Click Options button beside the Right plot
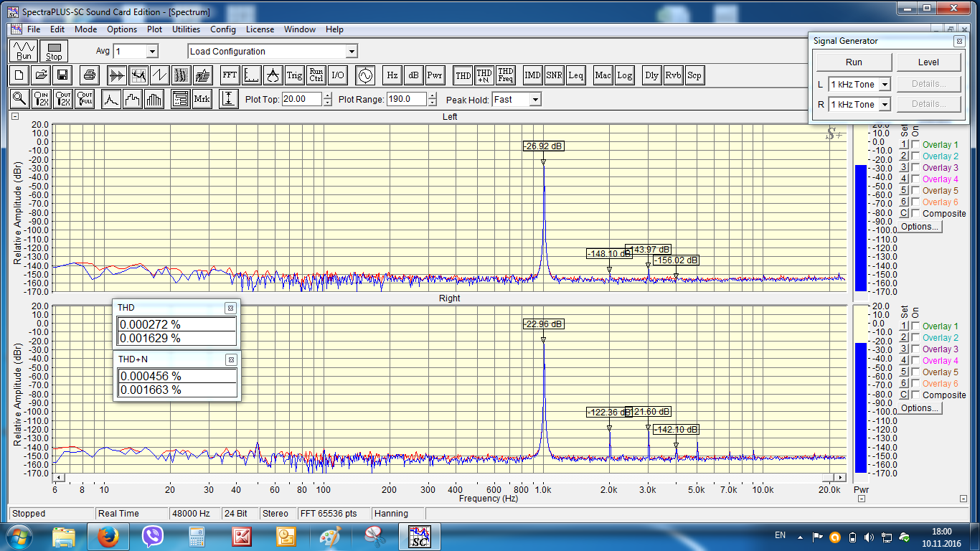 [x=919, y=408]
